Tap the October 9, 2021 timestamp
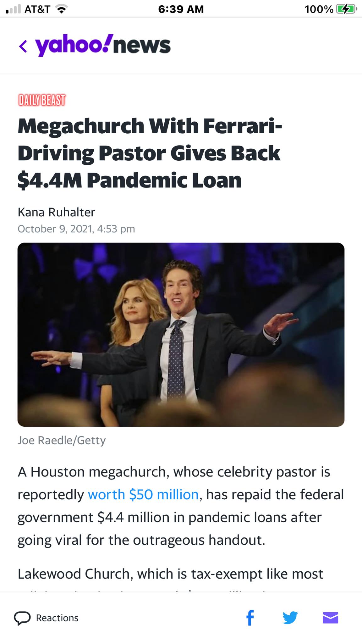Viewport: 362px width, 644px height. point(76,229)
